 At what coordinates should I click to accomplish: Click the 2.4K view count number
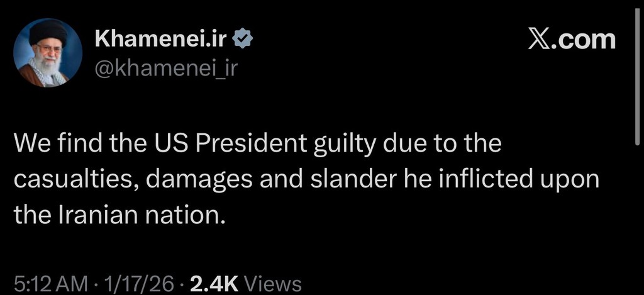point(213,284)
